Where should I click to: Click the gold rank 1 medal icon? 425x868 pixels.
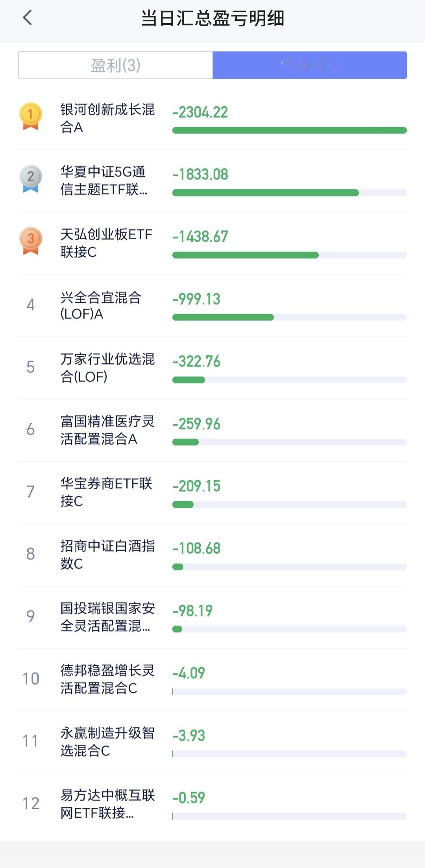tap(30, 116)
